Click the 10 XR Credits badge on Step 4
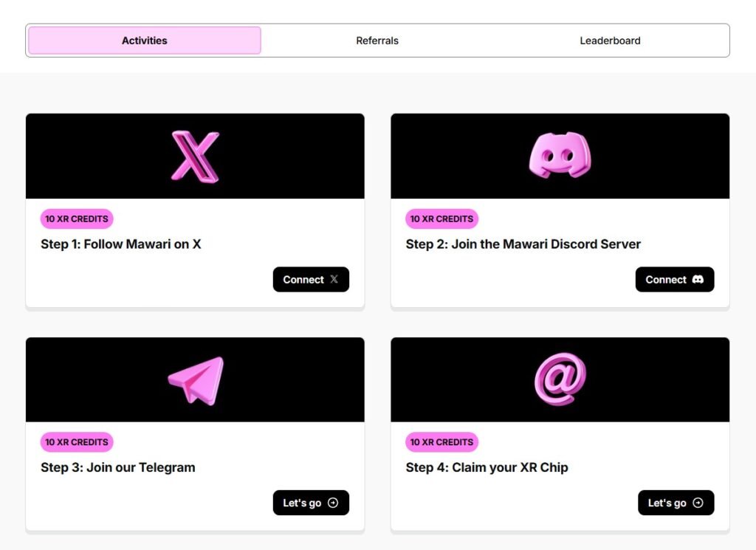This screenshot has width=756, height=550. (441, 442)
